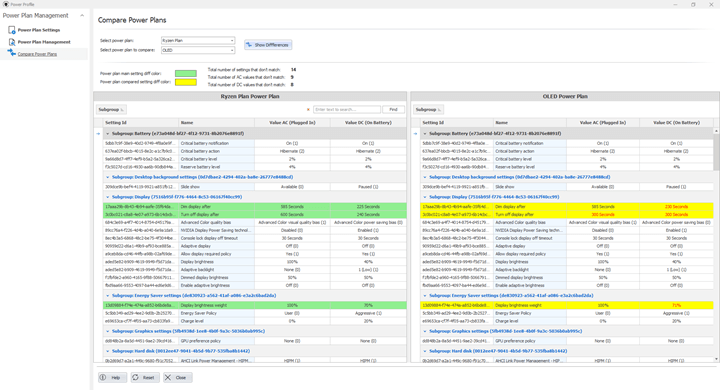Click OLED pane scrollbar up arrow
The width and height of the screenshot is (720, 390).
[x=716, y=131]
